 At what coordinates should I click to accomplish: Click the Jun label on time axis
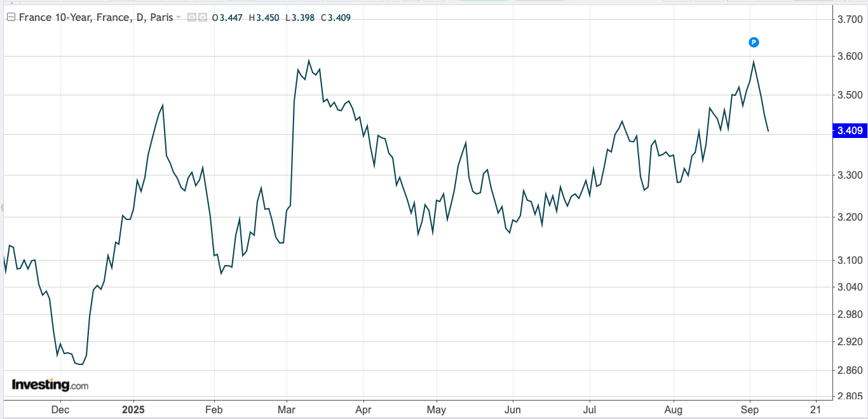(512, 409)
